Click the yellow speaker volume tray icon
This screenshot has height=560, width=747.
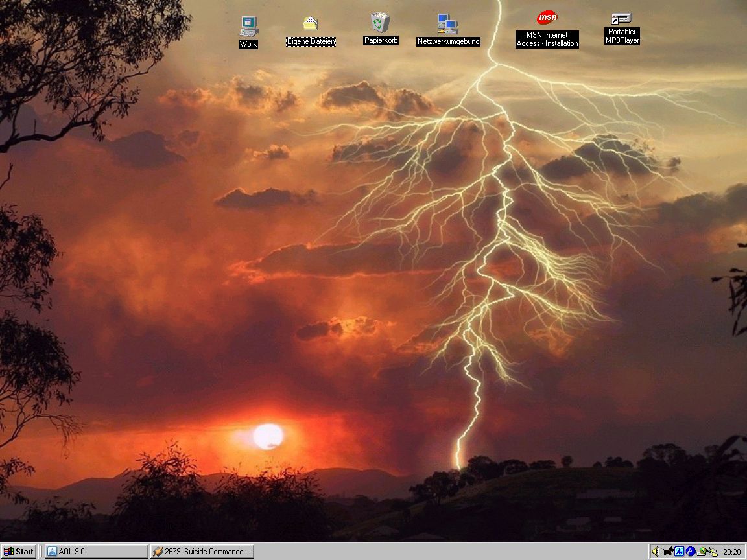point(656,552)
